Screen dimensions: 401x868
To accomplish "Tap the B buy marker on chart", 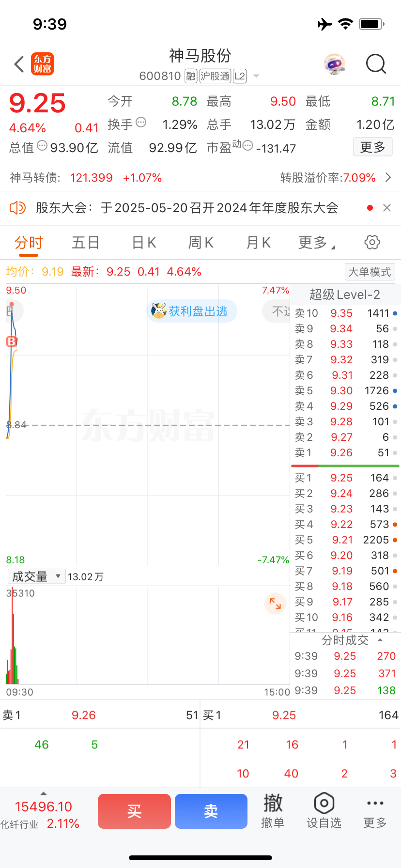I will (11, 341).
